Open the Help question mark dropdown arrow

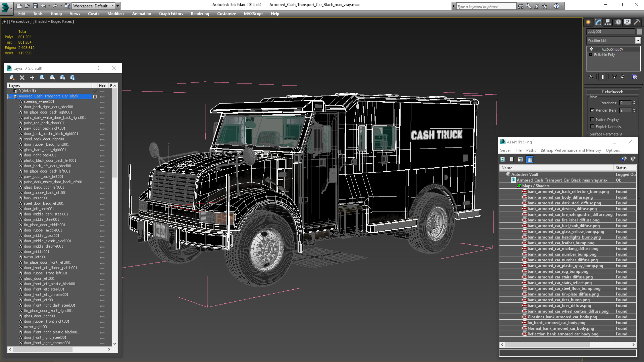click(x=562, y=6)
